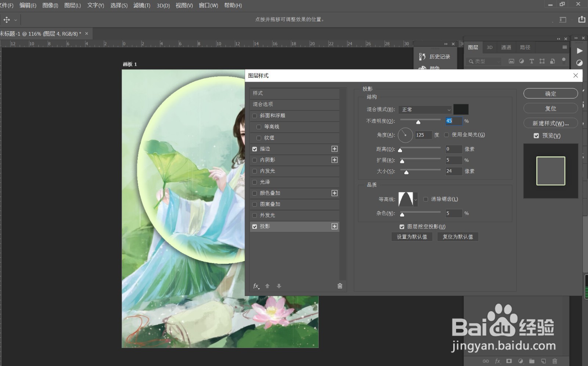Image resolution: width=588 pixels, height=366 pixels.
Task: Move effect up arrow in Layer Style dialog
Action: coord(268,286)
